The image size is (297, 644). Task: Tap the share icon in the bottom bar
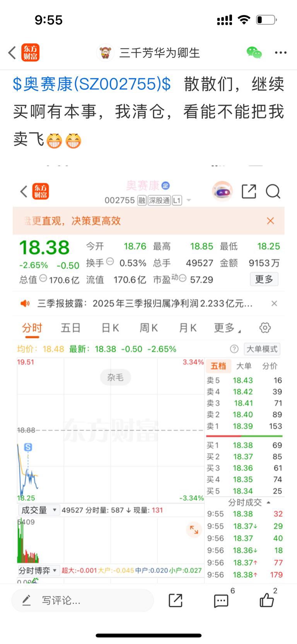pos(176,601)
